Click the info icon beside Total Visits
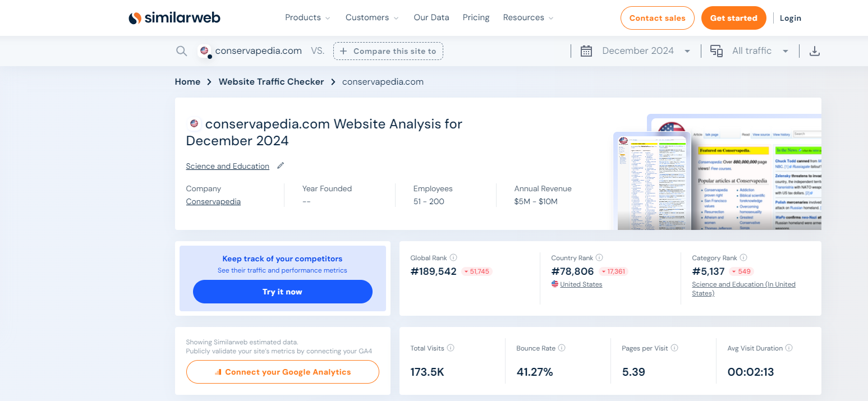The image size is (868, 401). pos(451,348)
